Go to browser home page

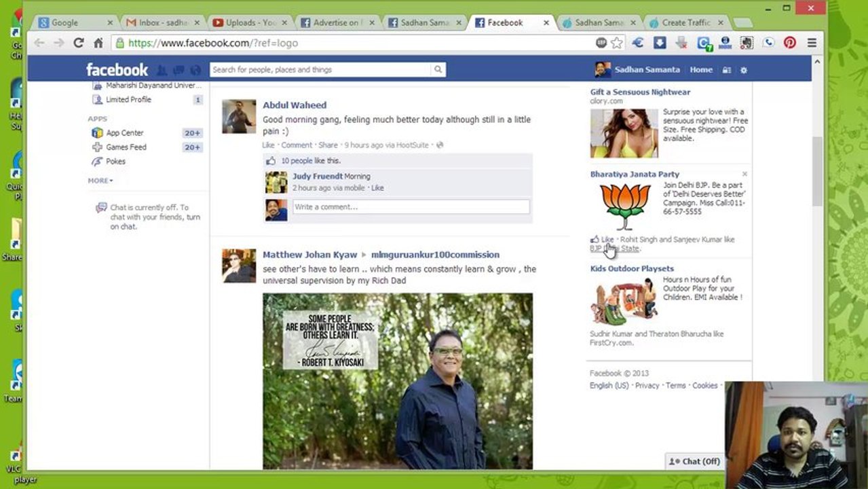[98, 43]
